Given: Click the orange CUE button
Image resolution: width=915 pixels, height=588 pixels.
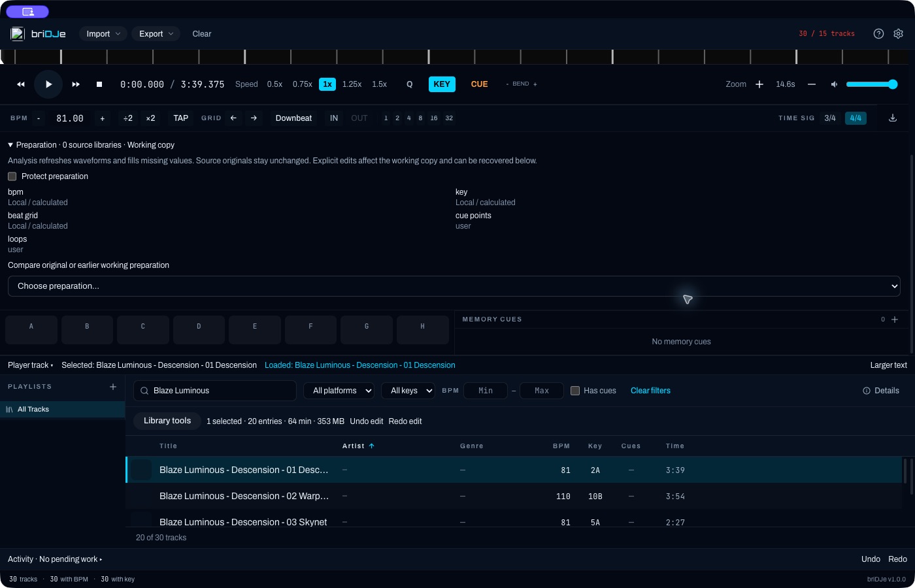Looking at the screenshot, I should coord(479,84).
